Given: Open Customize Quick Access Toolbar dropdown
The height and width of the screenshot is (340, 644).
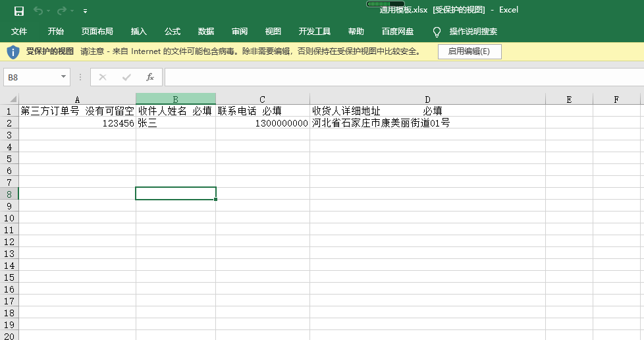Looking at the screenshot, I should pyautogui.click(x=85, y=11).
